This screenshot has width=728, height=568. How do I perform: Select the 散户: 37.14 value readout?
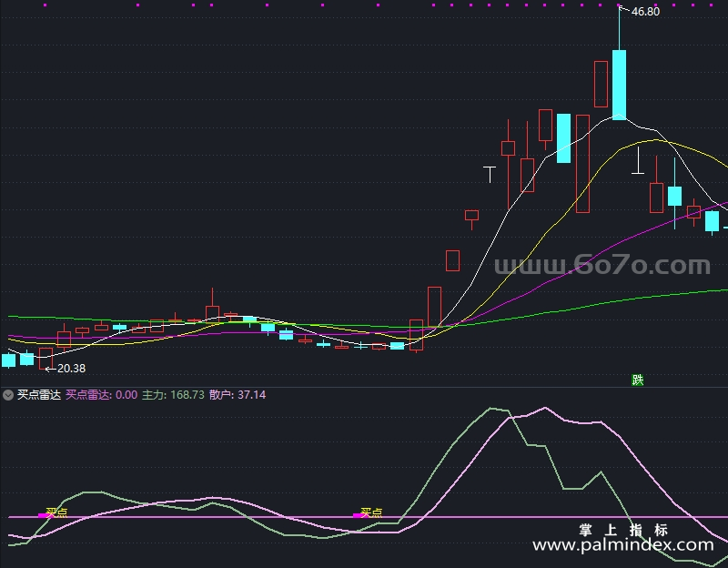click(238, 395)
